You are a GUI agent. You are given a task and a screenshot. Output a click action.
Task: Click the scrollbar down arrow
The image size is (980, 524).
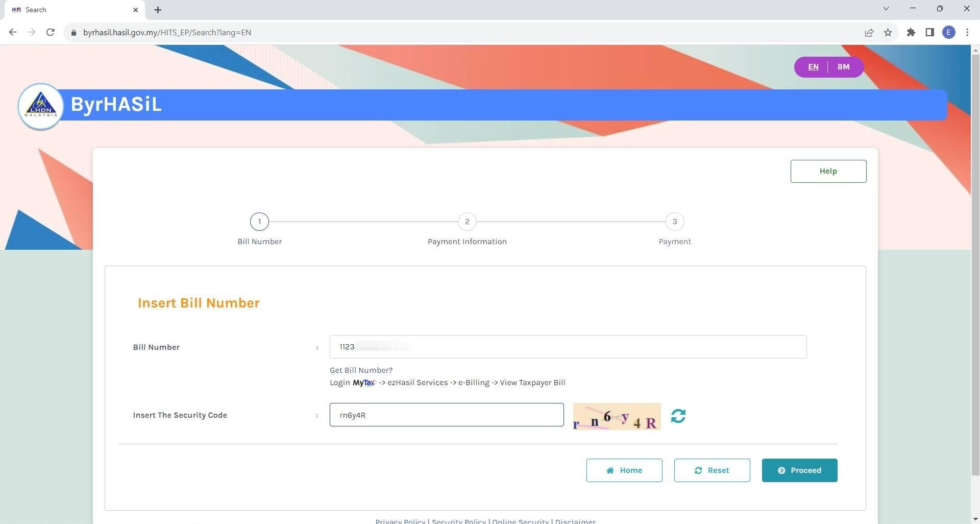pyautogui.click(x=975, y=519)
